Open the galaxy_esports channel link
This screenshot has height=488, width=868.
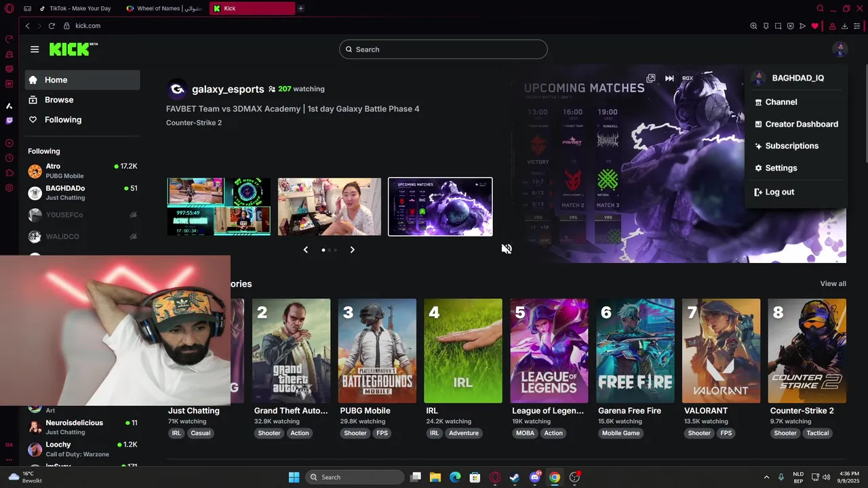[x=228, y=89]
